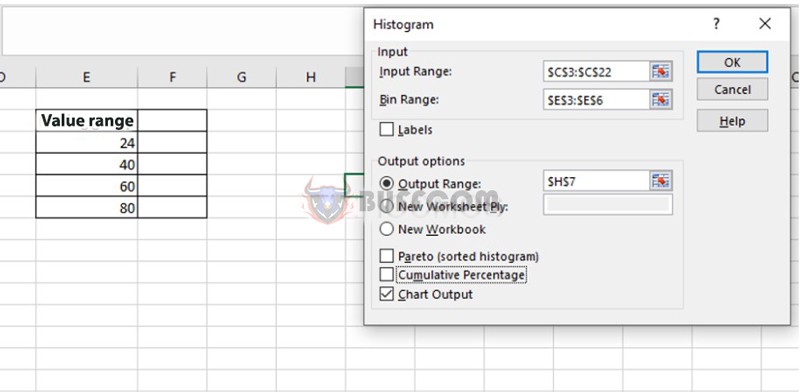Choose the New Worksheet Ply radio option
This screenshot has width=800, height=392.
click(387, 206)
